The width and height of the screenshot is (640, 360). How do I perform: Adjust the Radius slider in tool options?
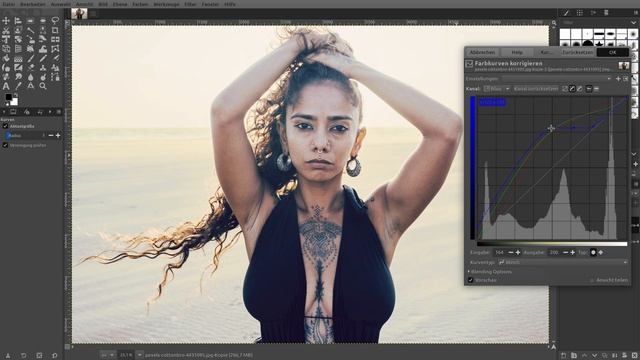[x=25, y=135]
